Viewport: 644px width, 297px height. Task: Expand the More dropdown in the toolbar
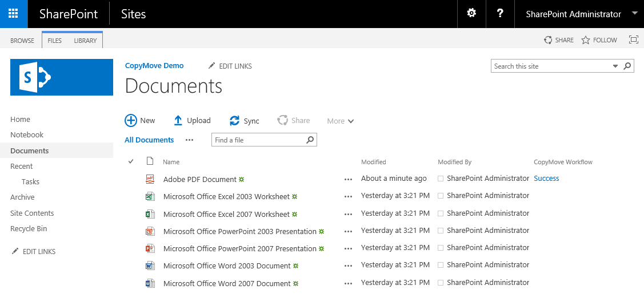point(341,121)
